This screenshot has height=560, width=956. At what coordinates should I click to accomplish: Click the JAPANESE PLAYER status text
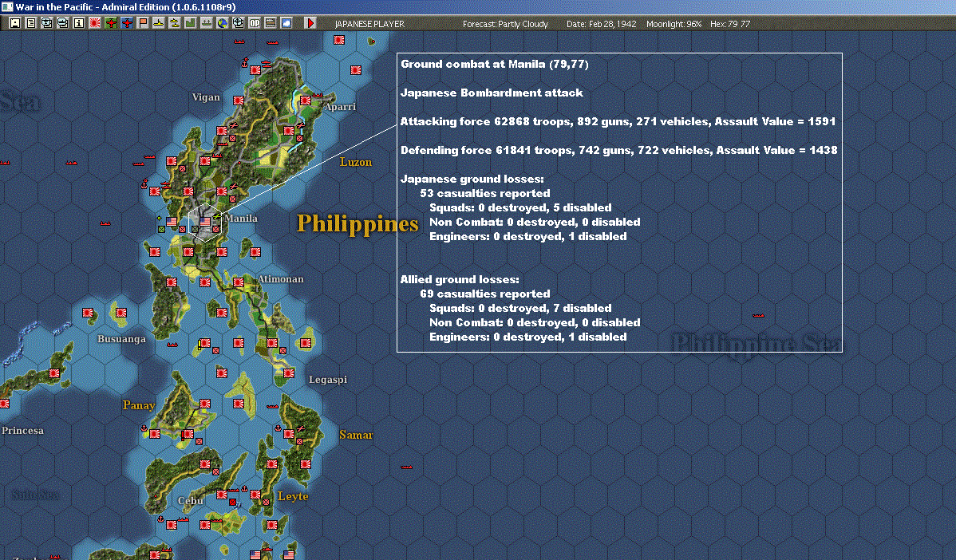[x=369, y=24]
